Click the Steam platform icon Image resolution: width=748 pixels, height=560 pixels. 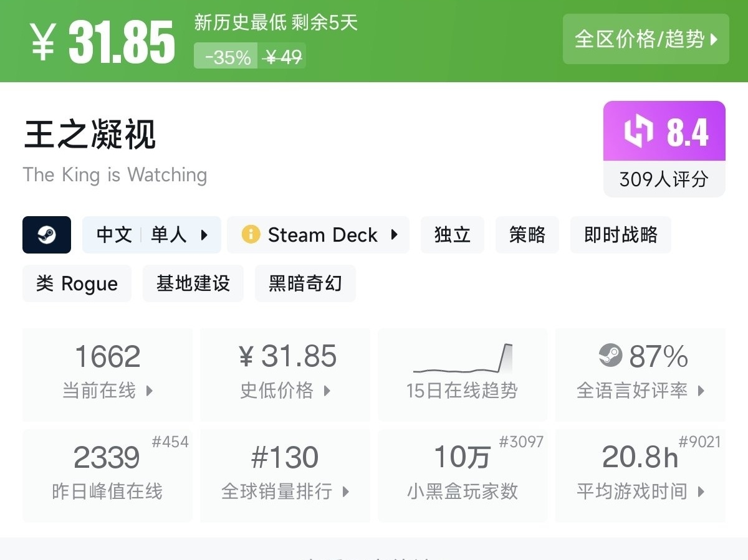click(47, 235)
